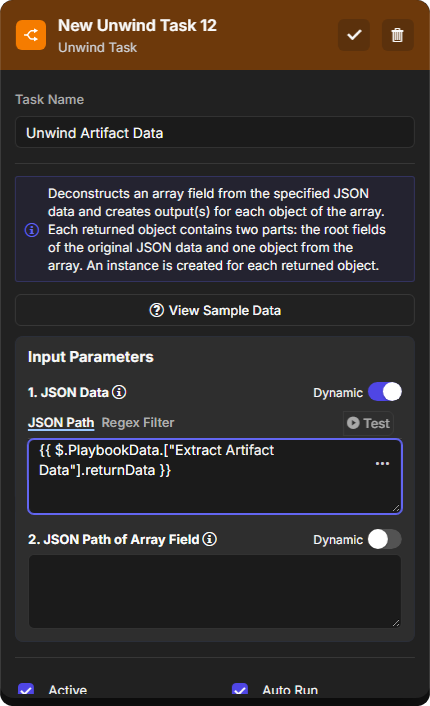Image resolution: width=430 pixels, height=706 pixels.
Task: Uncheck the Active checkbox
Action: [x=26, y=689]
